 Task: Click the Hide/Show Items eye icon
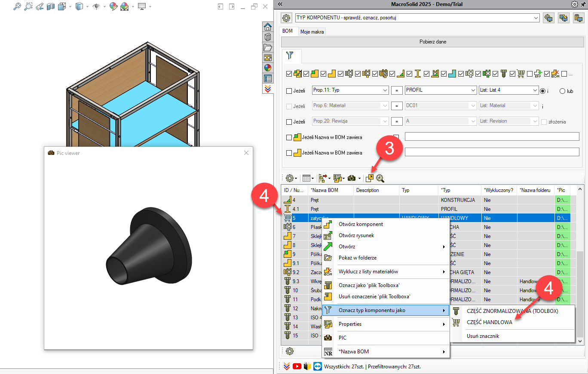[x=96, y=6]
